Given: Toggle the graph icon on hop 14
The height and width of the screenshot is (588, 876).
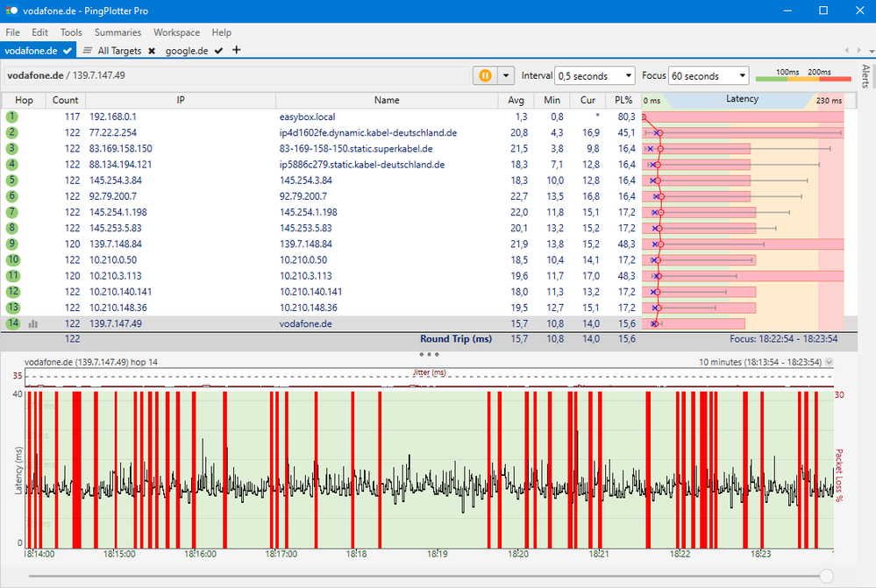Looking at the screenshot, I should pyautogui.click(x=33, y=323).
